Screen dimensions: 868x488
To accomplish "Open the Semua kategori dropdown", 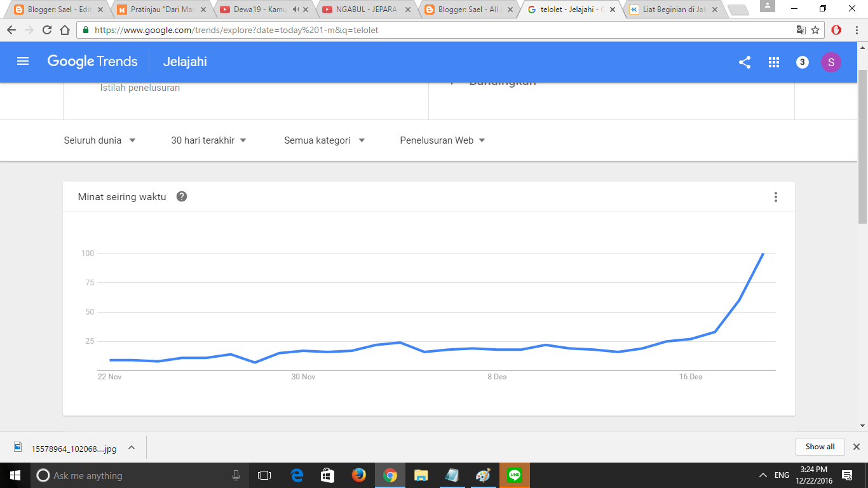I will click(324, 140).
